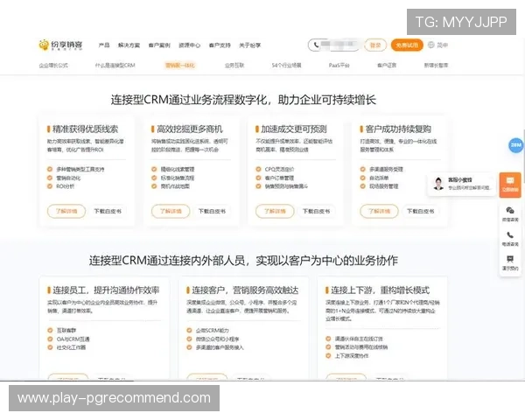
Task: Click the 纷享销客 bee logo
Action: 60,45
